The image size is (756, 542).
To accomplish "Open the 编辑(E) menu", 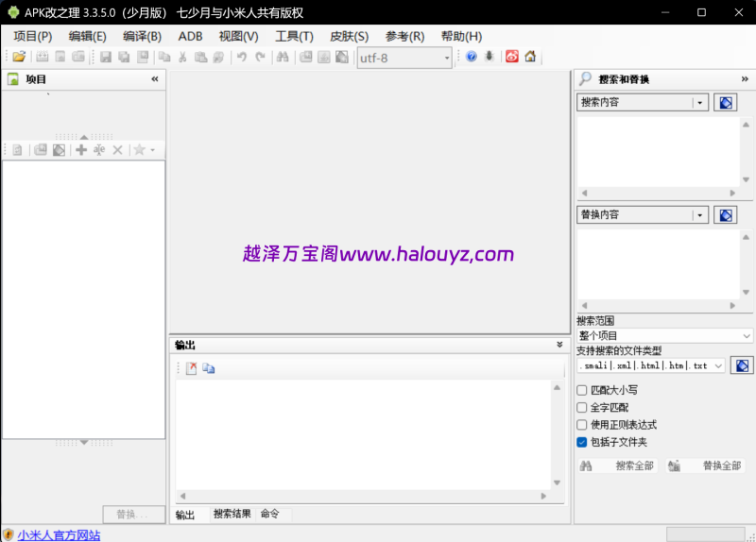I will (87, 37).
